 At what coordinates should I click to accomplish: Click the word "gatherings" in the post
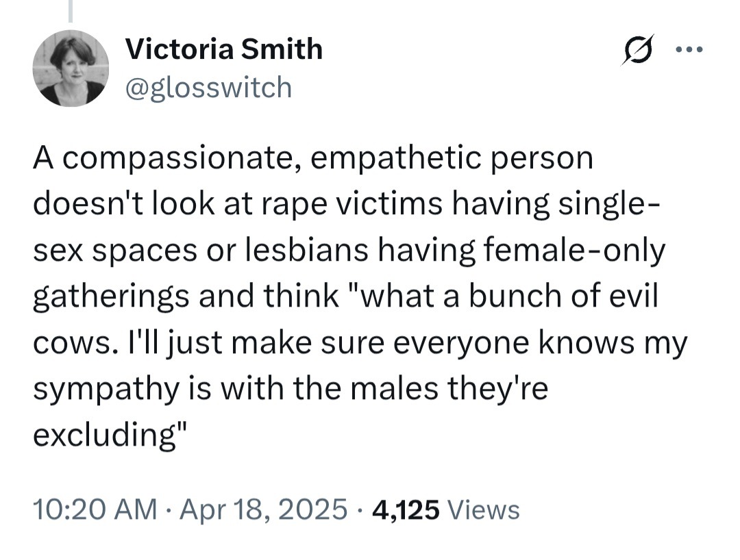coord(110,298)
